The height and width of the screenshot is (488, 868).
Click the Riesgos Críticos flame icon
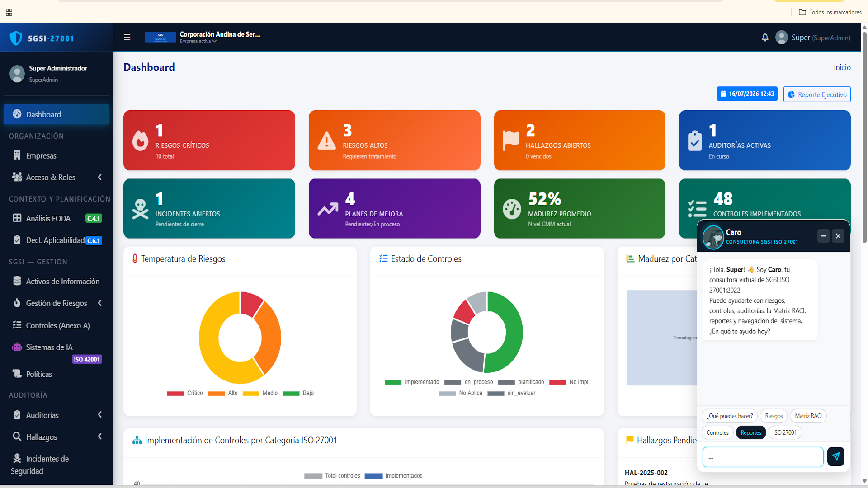point(140,141)
